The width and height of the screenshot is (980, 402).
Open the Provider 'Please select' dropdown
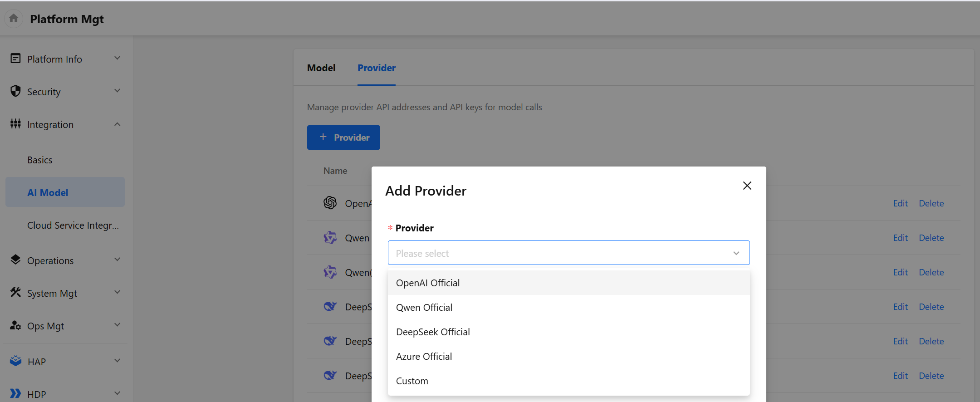[x=568, y=253]
